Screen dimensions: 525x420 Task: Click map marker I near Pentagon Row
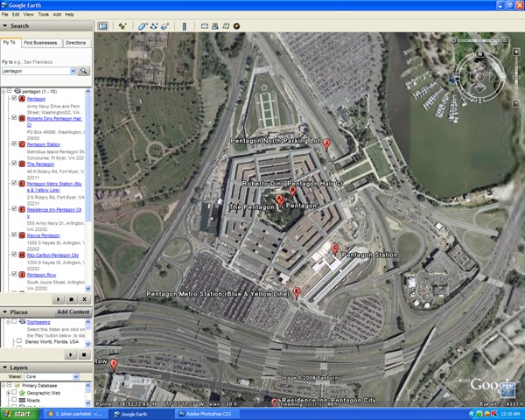[114, 364]
